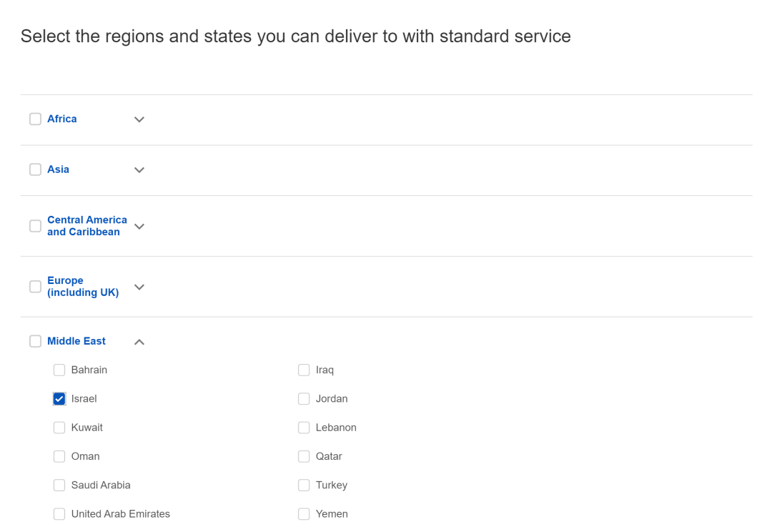Screen dimensions: 772x532
Task: Collapse the Middle East section
Action: (x=139, y=342)
